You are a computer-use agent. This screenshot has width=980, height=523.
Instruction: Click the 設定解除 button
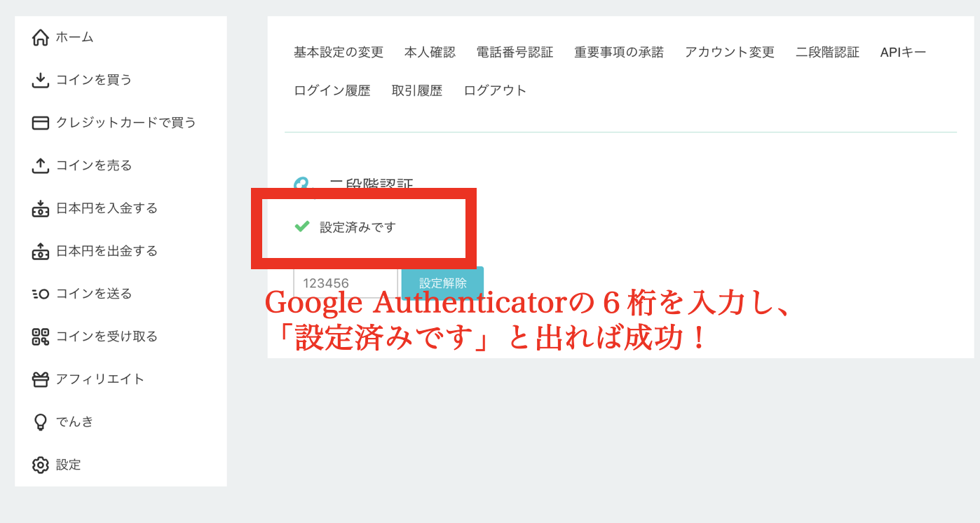click(x=442, y=283)
